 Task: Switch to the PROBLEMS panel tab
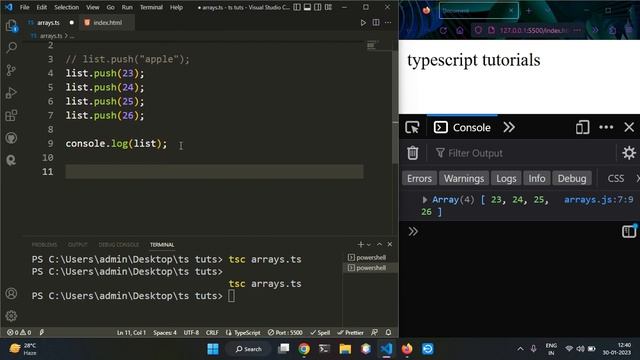[x=44, y=245]
